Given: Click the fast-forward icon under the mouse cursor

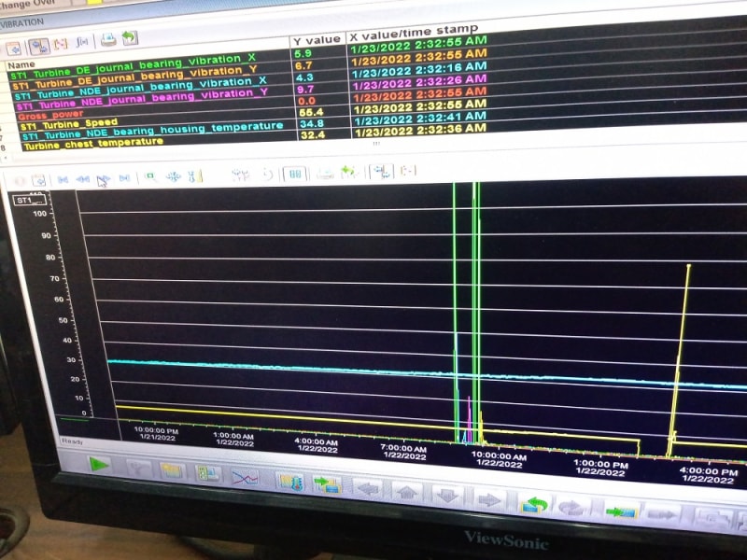Looking at the screenshot, I should (104, 179).
